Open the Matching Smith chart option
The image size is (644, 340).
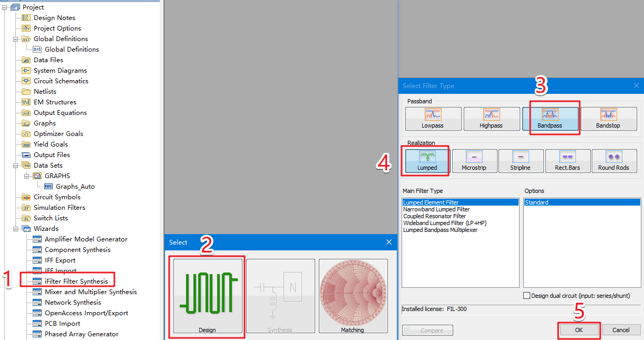353,296
